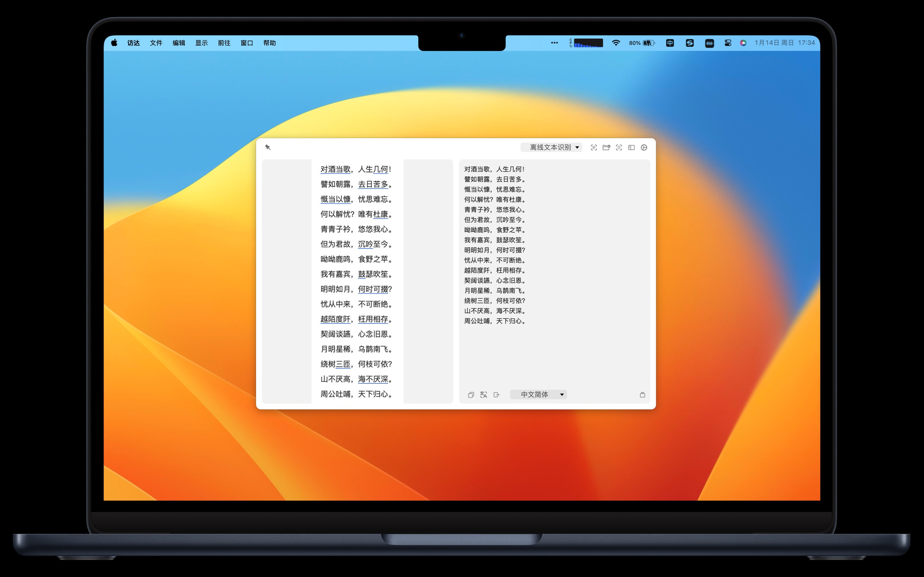Open macOS Control Center toggles icon
This screenshot has width=924, height=577.
click(728, 43)
